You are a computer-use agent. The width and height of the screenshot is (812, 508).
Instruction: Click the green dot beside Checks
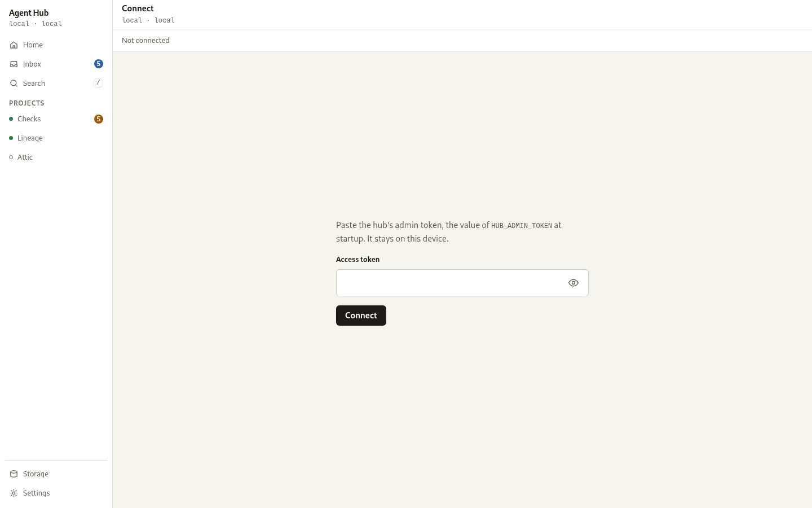pyautogui.click(x=11, y=119)
